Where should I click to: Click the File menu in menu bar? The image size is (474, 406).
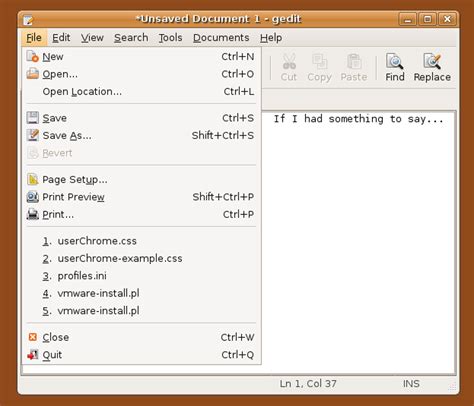[34, 38]
